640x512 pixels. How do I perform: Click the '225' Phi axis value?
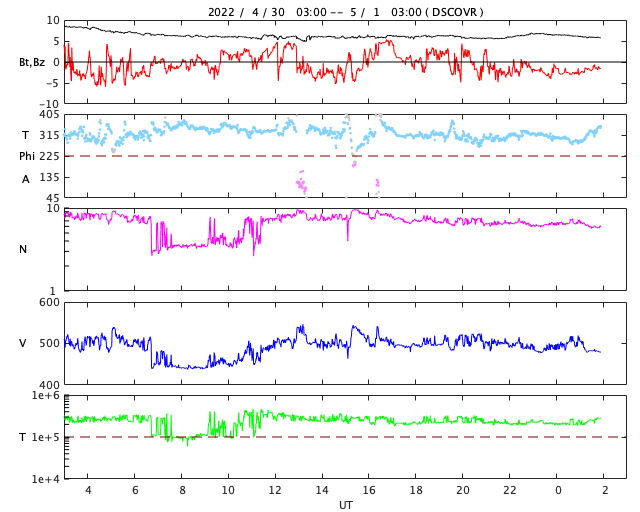click(49, 156)
